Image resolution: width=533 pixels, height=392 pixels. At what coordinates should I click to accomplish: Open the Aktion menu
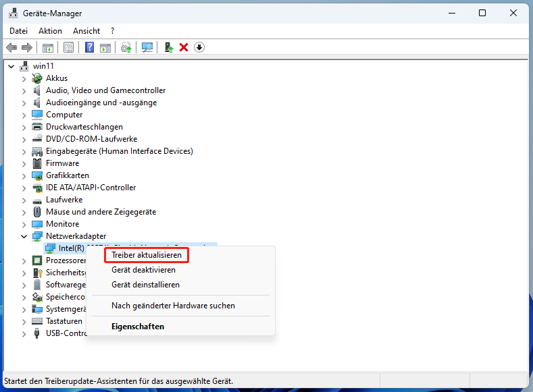tap(50, 31)
